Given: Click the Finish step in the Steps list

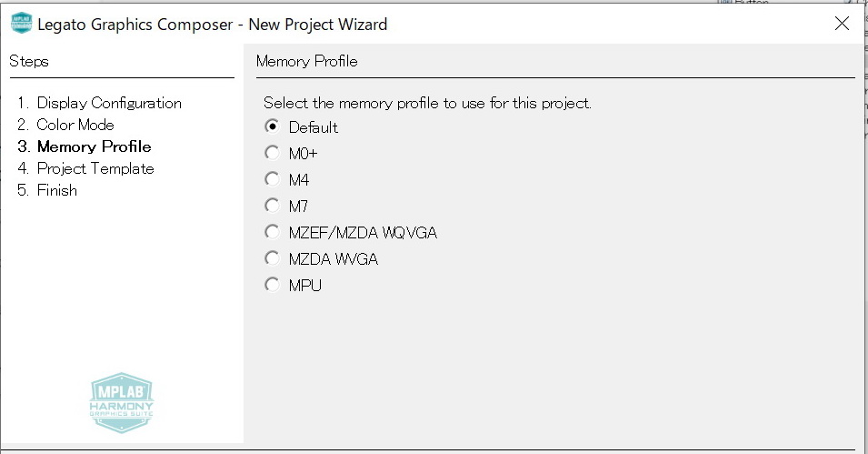Looking at the screenshot, I should 56,190.
